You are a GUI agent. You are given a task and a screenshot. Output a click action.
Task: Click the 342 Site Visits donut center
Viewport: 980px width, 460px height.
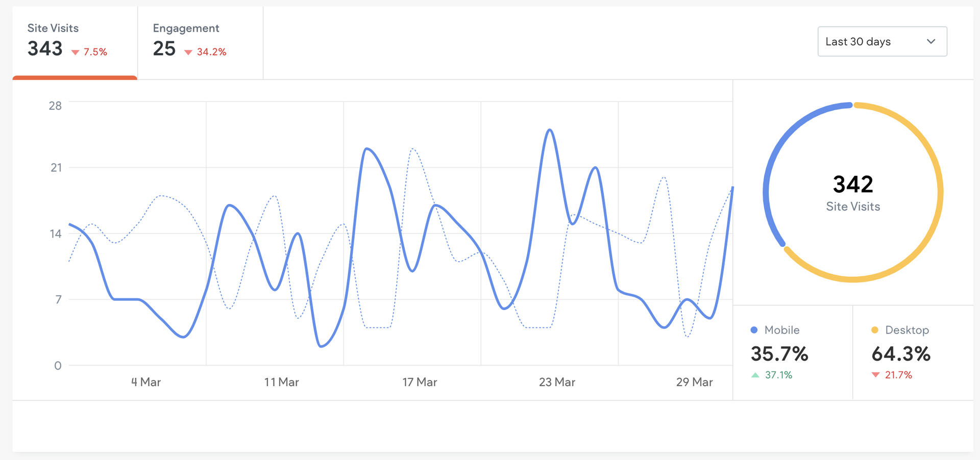click(x=853, y=193)
